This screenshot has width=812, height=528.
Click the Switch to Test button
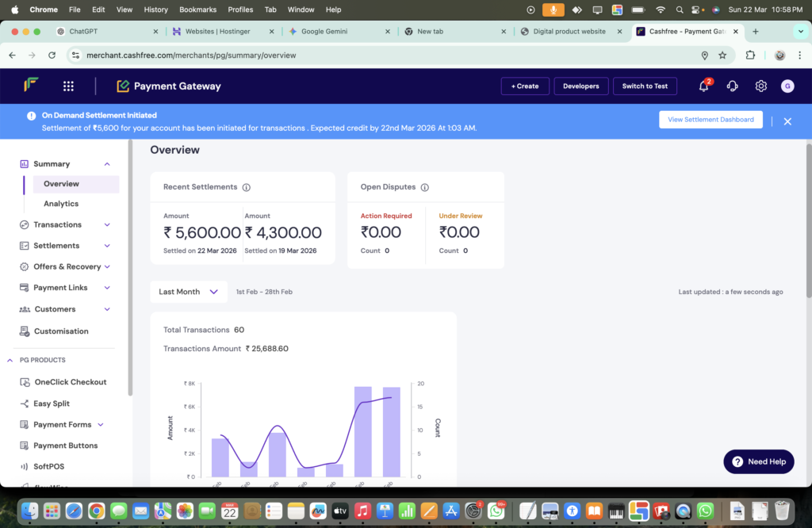coord(645,86)
